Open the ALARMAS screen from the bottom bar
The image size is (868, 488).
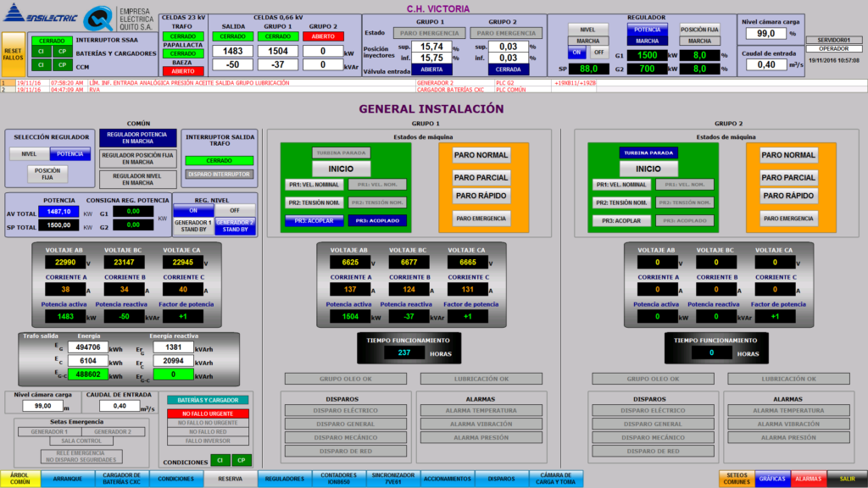(x=808, y=479)
